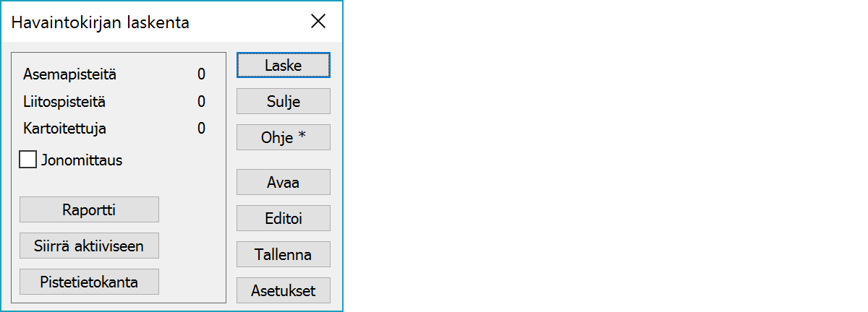This screenshot has height=312, width=868.
Task: Save using the Tallenna button
Action: [x=283, y=254]
